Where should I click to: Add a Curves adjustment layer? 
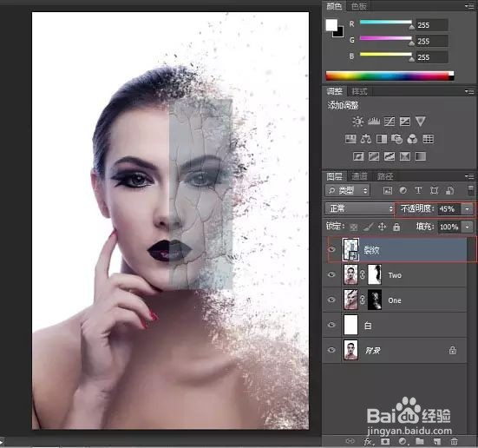click(390, 122)
